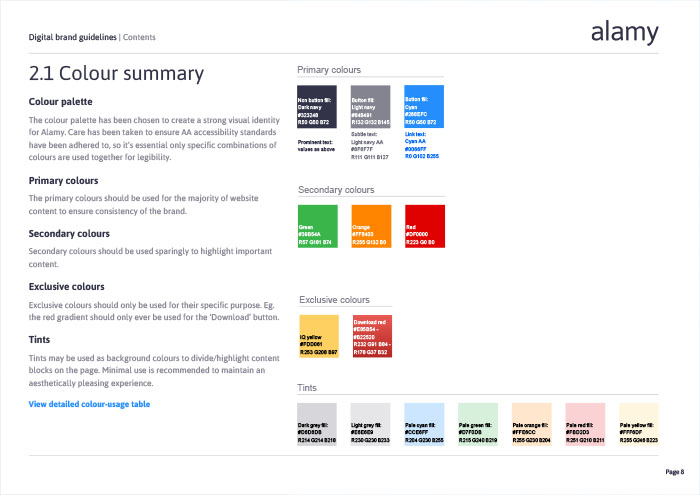This screenshot has width=700, height=495.
Task: Select the Pale green fill tint swatch
Action: point(478,424)
